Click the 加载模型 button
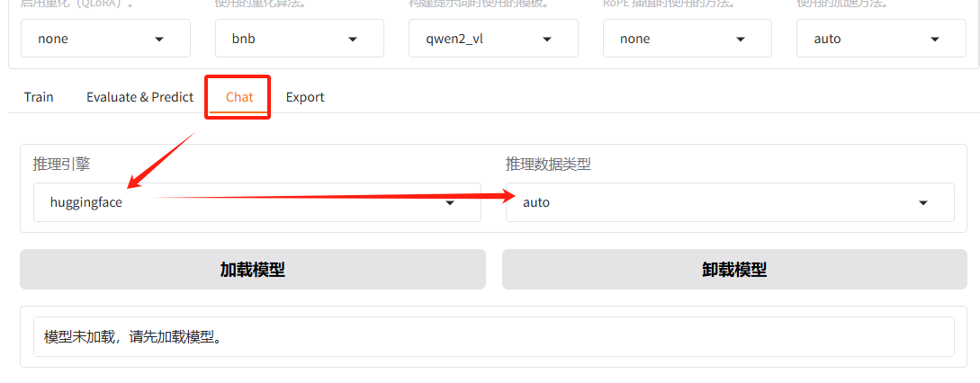 (253, 270)
